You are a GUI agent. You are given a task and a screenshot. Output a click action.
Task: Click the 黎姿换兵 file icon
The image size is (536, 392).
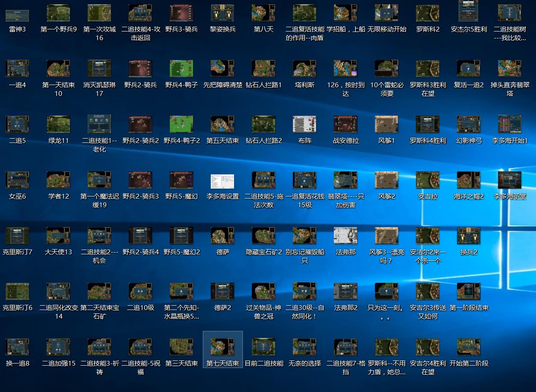(222, 14)
